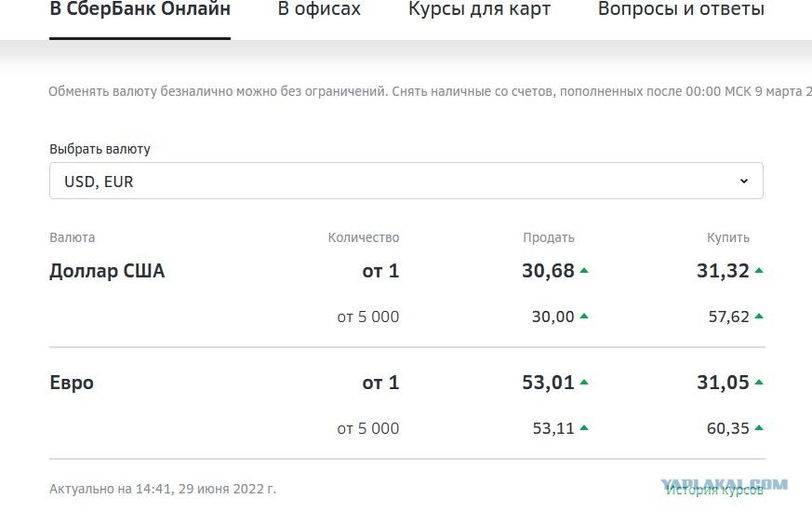Click green arrow next to 30,68 rate

pyautogui.click(x=584, y=271)
